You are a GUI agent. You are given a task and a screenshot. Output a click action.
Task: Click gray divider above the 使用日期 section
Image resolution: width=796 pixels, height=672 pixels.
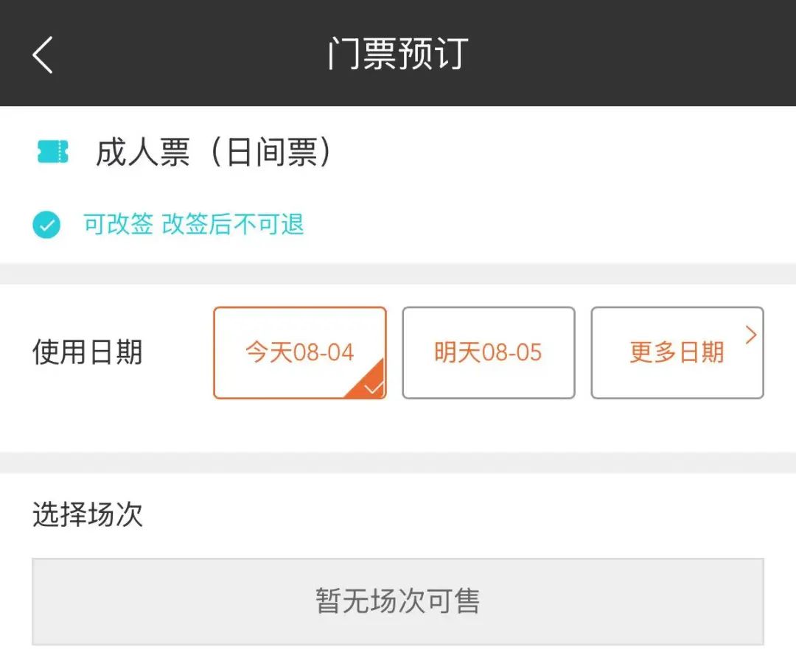click(x=398, y=273)
